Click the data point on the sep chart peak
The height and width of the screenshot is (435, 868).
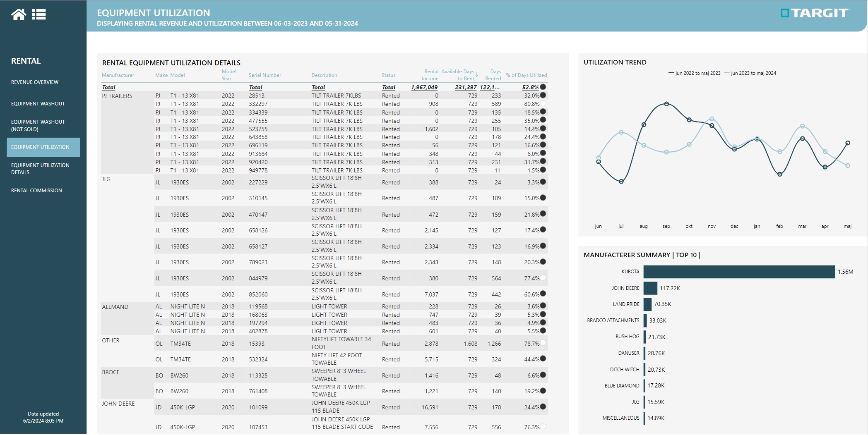pos(666,104)
